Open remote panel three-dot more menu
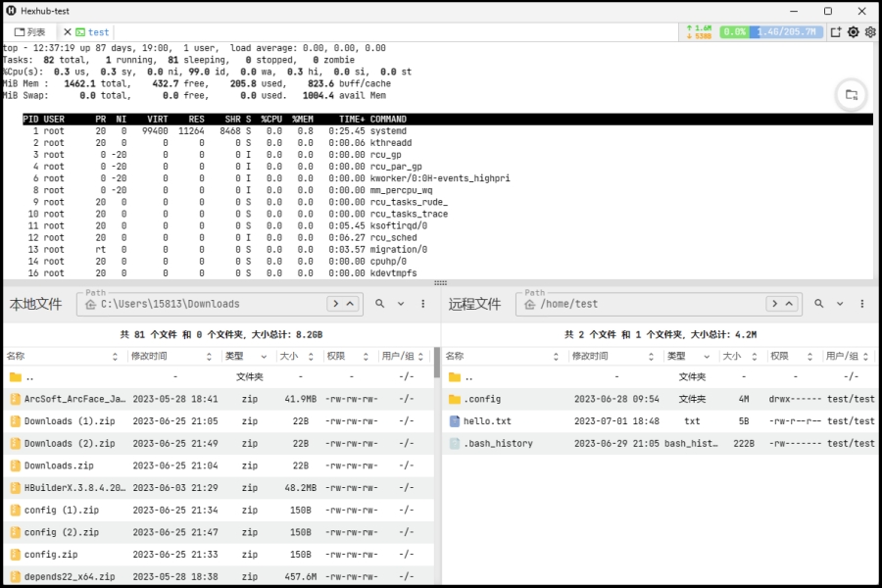The height and width of the screenshot is (588, 882). (x=861, y=304)
